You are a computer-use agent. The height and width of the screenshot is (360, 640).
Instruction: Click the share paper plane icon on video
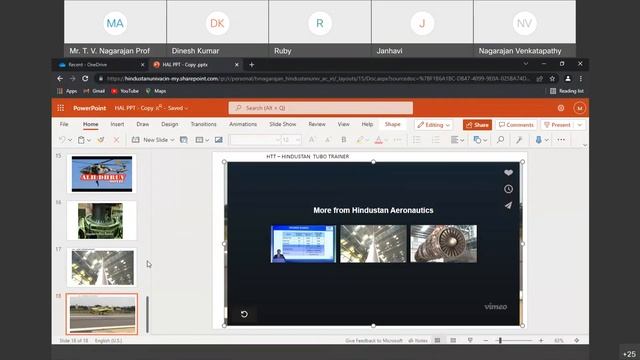(508, 205)
